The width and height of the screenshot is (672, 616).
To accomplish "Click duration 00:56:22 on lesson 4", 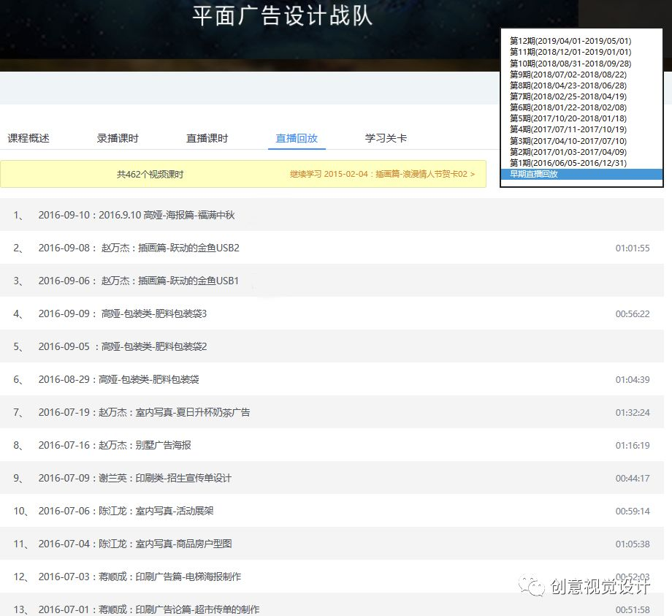I will coord(633,313).
